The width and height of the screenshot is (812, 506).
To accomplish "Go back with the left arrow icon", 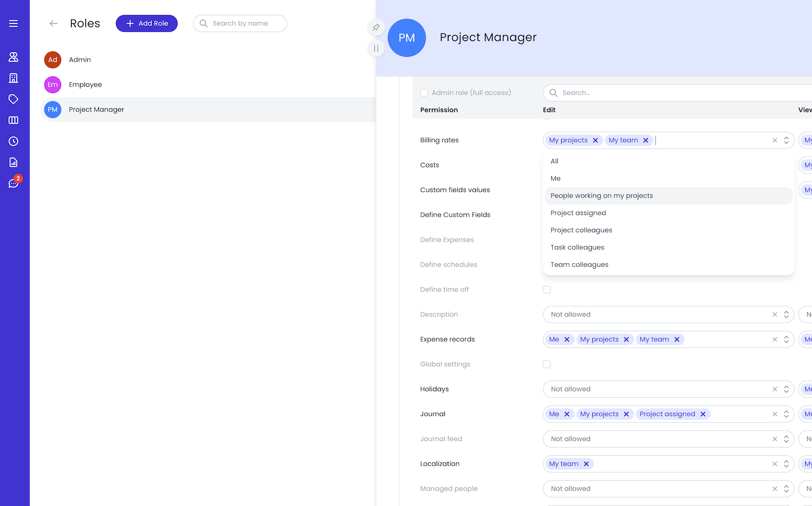I will click(x=54, y=23).
